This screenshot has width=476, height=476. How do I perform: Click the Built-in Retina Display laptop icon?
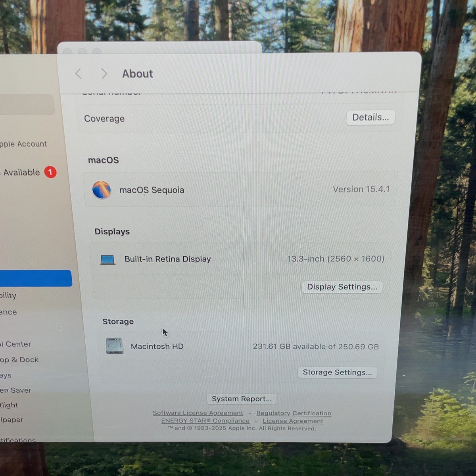(107, 260)
